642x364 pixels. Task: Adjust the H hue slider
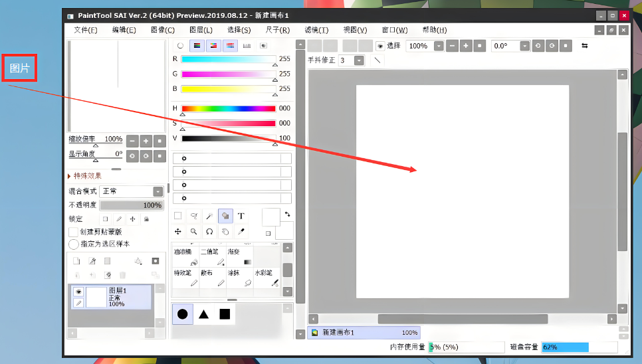click(229, 108)
